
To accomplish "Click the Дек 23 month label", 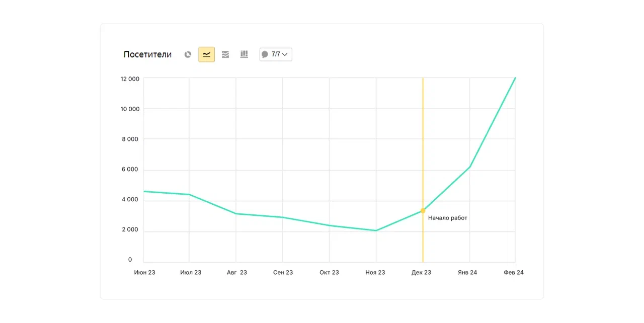I will (x=421, y=272).
